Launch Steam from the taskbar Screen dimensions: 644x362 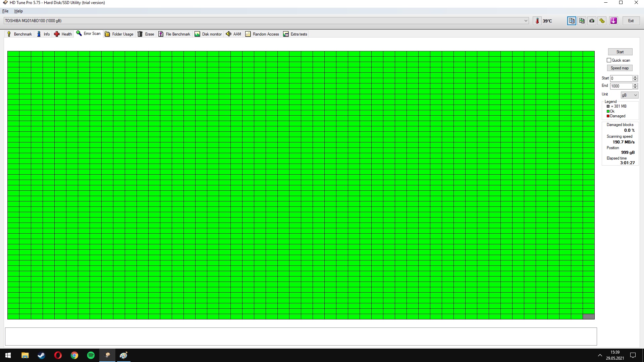[x=41, y=355]
